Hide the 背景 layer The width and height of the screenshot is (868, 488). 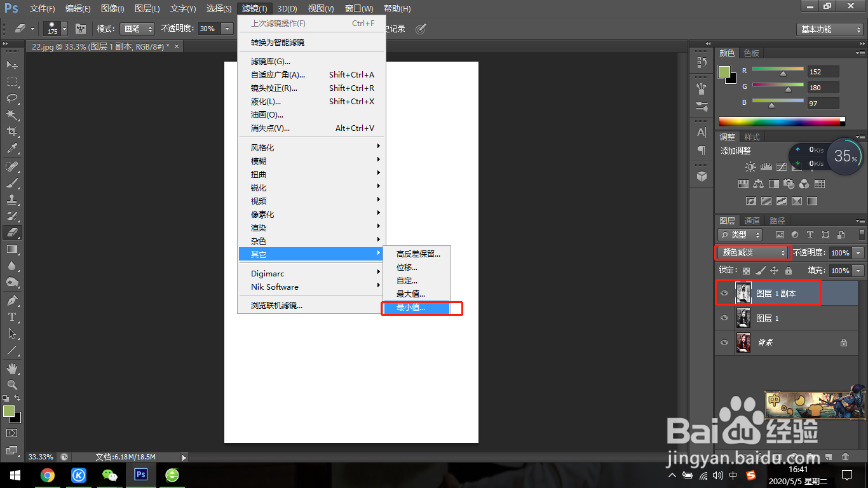point(724,342)
